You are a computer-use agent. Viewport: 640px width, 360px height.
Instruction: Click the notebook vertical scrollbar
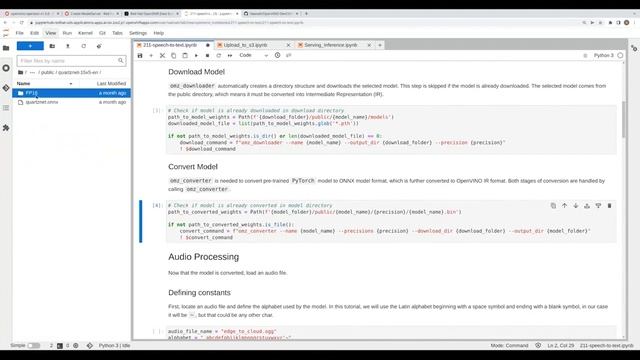tap(624, 119)
